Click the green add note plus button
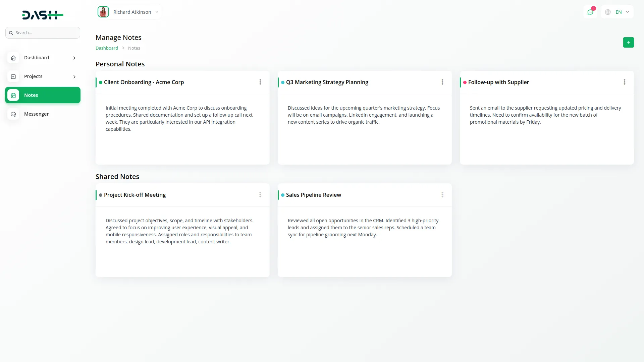 point(628,43)
